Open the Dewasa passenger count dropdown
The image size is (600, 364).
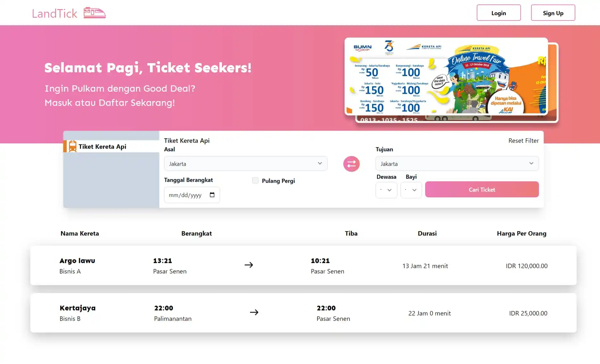(x=386, y=190)
